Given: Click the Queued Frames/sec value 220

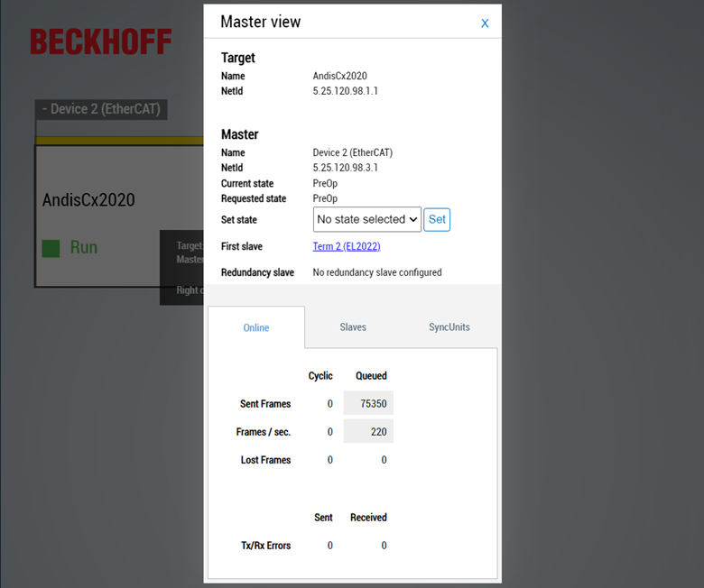Looking at the screenshot, I should pyautogui.click(x=368, y=431).
